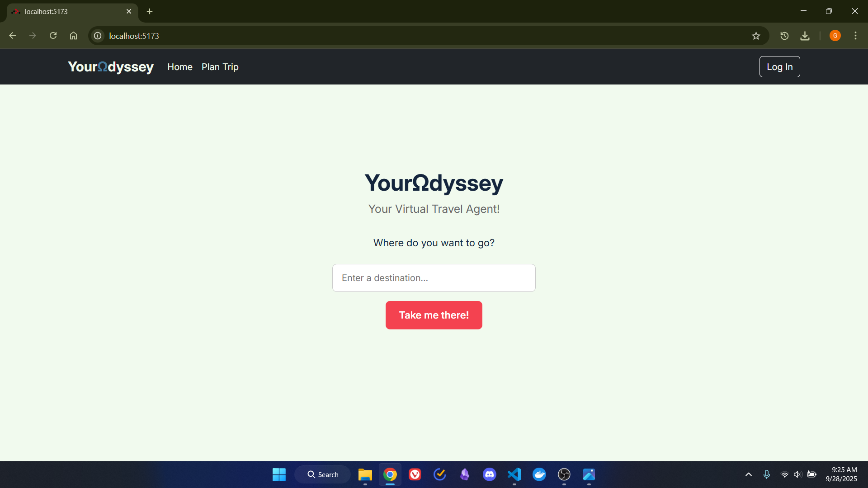Go back with browser back arrow
Viewport: 868px width, 488px height.
[x=13, y=36]
